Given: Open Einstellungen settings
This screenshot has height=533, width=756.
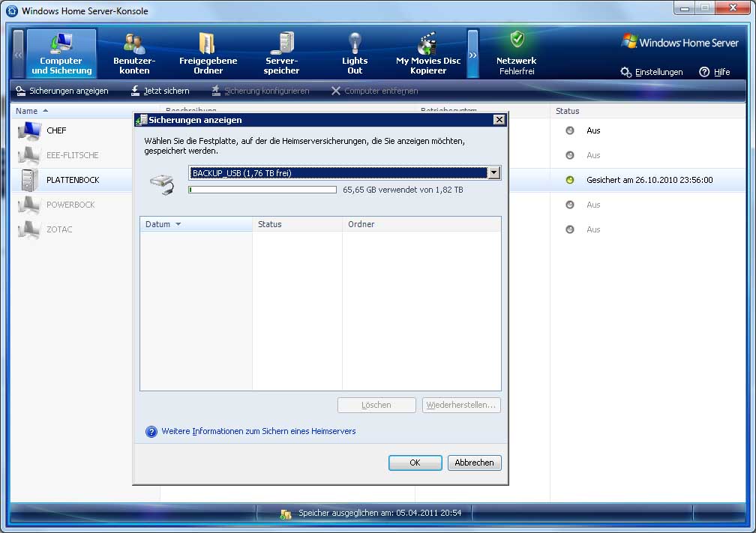Looking at the screenshot, I should [x=651, y=72].
